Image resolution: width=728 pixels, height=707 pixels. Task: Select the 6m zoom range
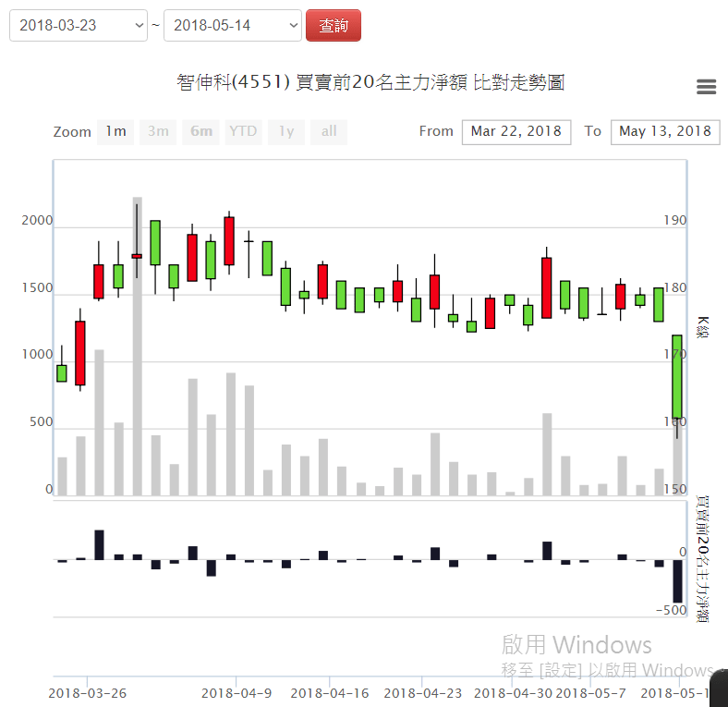(x=200, y=131)
